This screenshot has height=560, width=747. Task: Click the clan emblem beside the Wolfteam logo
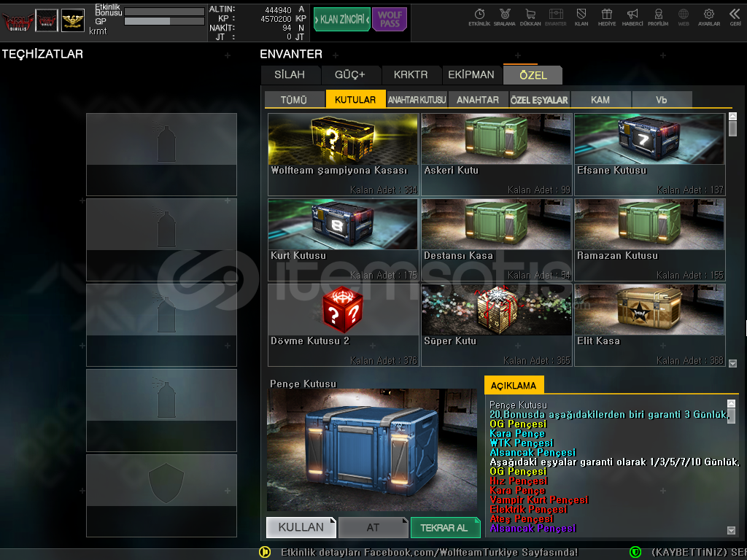pos(47,20)
